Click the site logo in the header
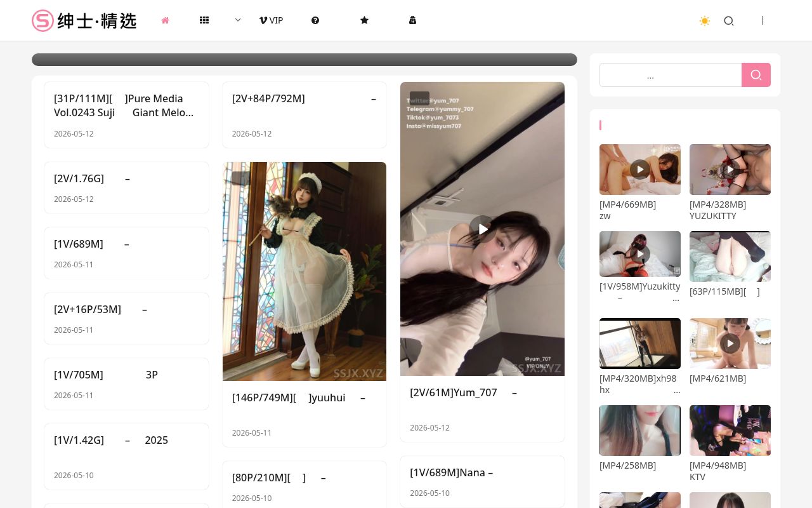The image size is (812, 508). point(84,20)
